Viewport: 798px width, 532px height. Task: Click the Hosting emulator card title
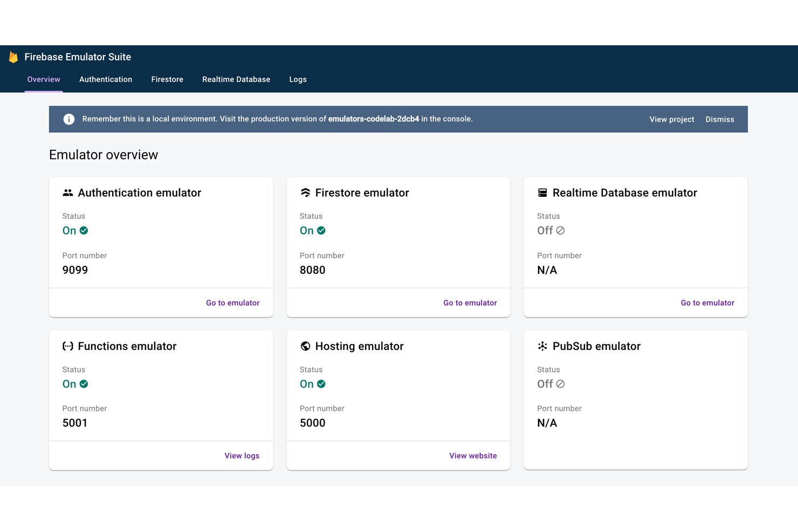pos(360,346)
